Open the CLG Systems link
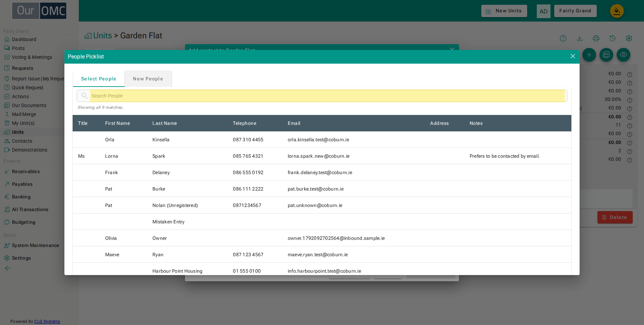This screenshot has width=644, height=325. [x=47, y=322]
